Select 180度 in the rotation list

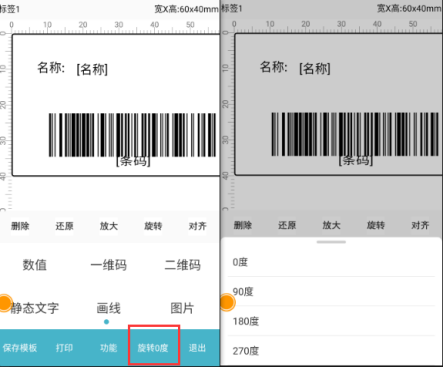331,321
